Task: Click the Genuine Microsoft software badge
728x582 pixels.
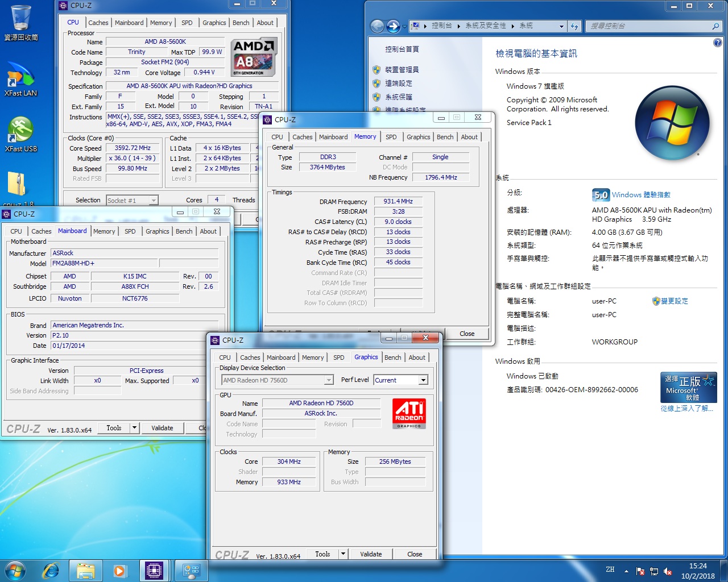Action: (688, 388)
